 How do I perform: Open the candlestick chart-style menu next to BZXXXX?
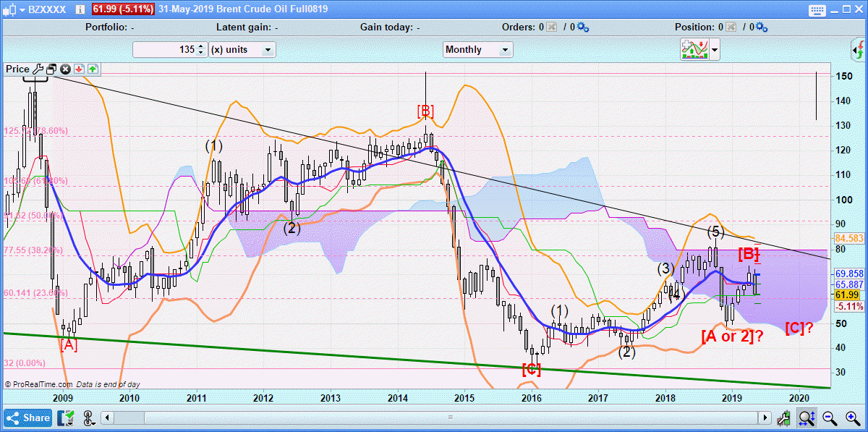[x=14, y=9]
